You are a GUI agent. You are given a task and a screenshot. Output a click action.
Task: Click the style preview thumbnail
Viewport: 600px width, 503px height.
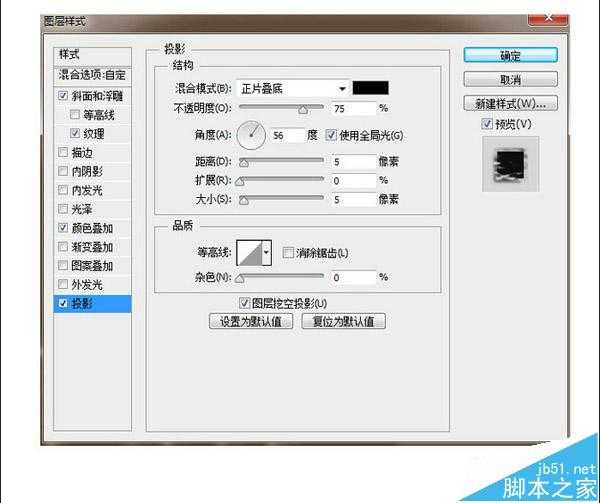click(510, 164)
